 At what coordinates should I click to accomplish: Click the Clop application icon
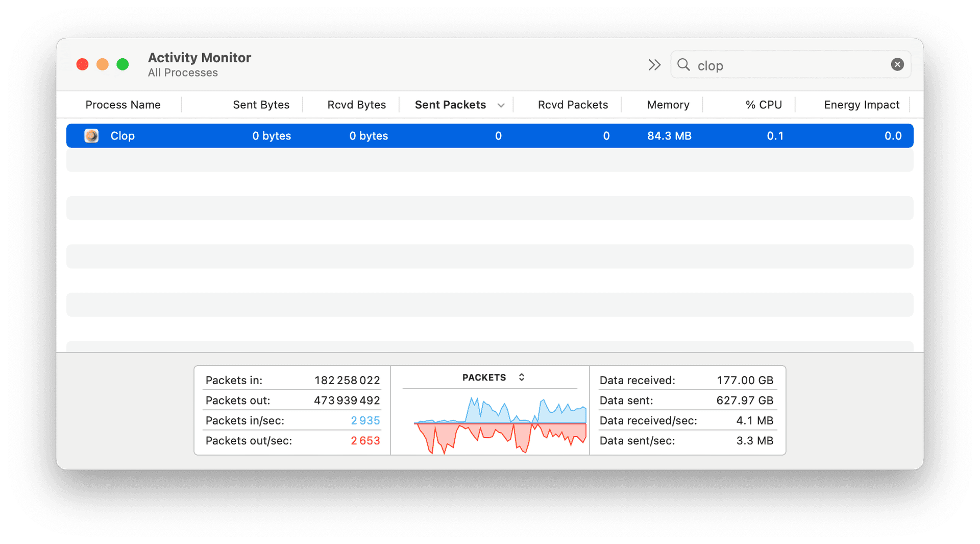(x=91, y=135)
